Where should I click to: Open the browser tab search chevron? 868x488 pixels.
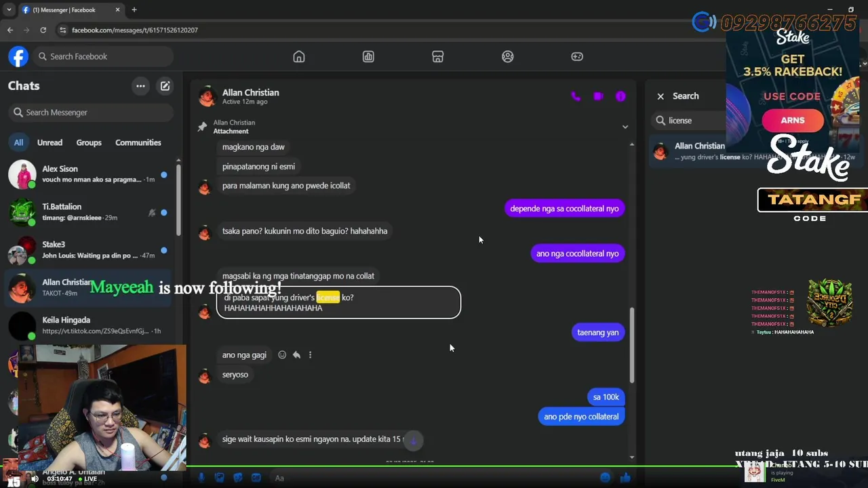click(8, 9)
